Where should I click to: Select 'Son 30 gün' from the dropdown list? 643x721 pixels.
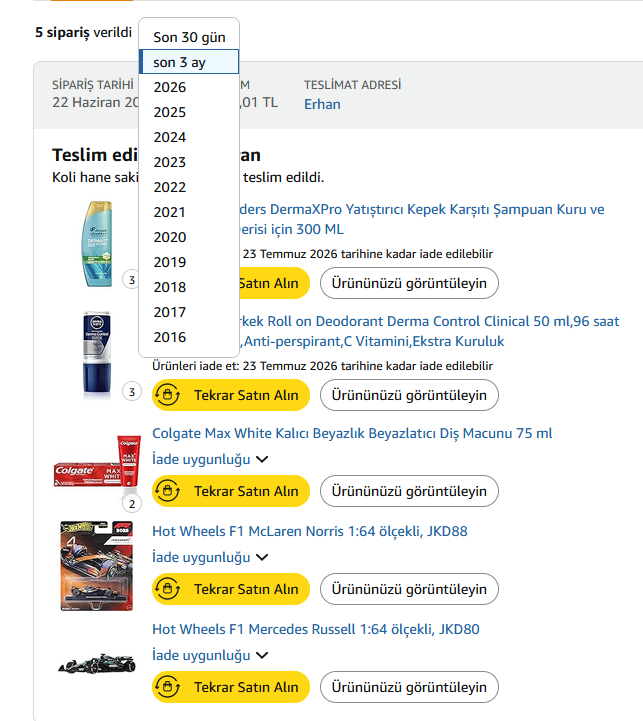pyautogui.click(x=189, y=37)
